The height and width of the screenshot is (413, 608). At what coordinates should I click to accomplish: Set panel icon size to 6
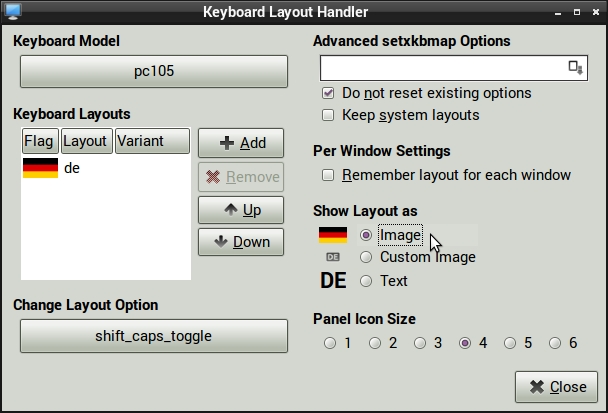(x=557, y=343)
